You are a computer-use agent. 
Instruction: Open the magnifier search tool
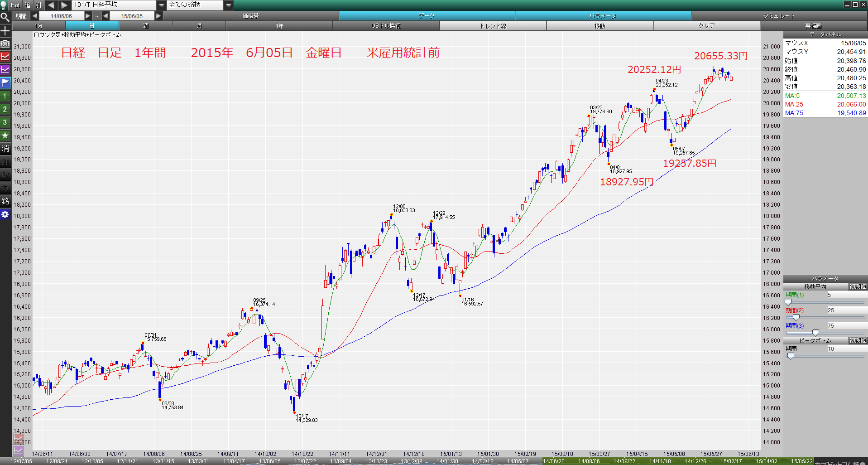[x=5, y=17]
